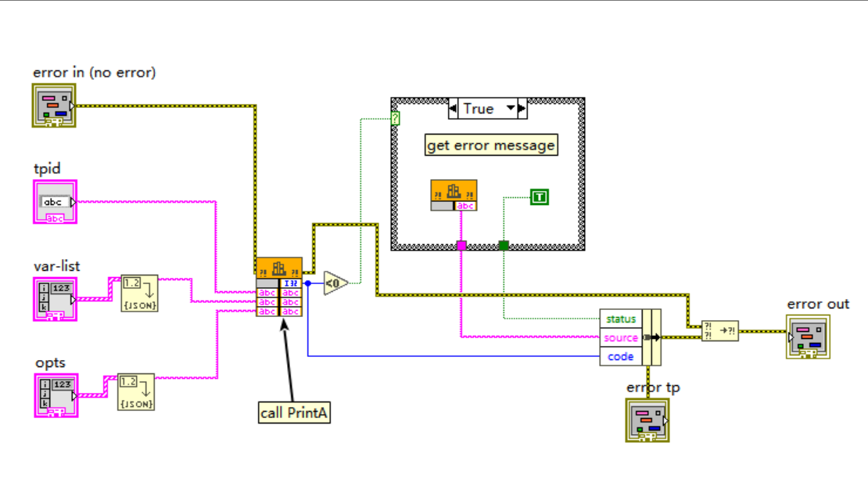Toggle the green True boolean constant
Viewport: 868px width, 497px height.
(x=540, y=196)
